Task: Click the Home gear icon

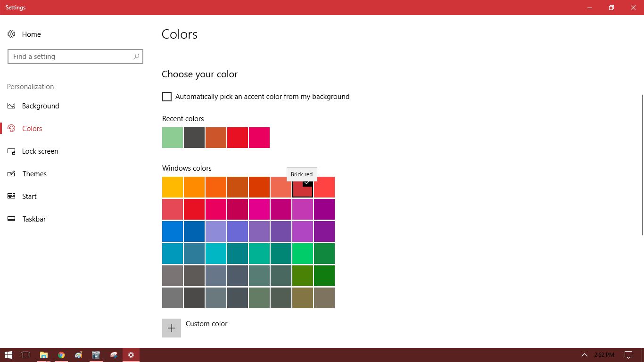Action: click(11, 34)
